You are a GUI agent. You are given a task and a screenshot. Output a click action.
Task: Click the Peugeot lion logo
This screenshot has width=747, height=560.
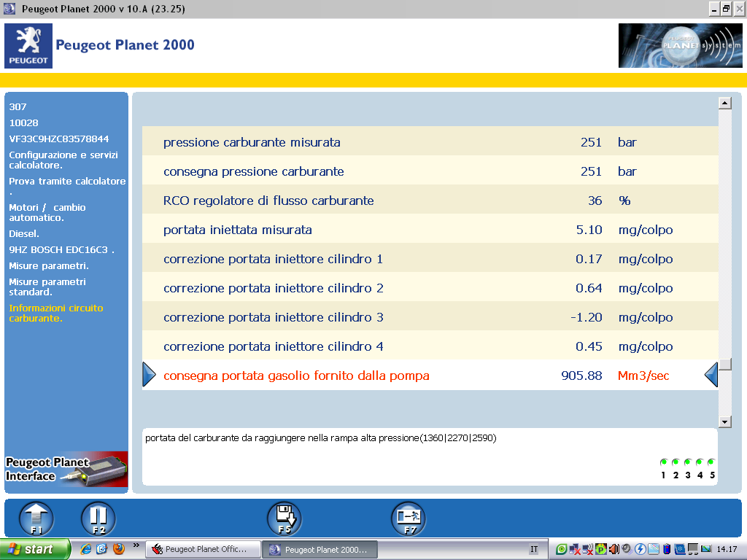28,45
